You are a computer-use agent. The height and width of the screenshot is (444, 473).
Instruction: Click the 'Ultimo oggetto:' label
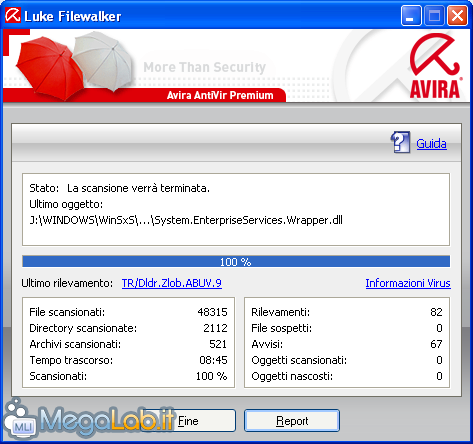click(x=66, y=204)
